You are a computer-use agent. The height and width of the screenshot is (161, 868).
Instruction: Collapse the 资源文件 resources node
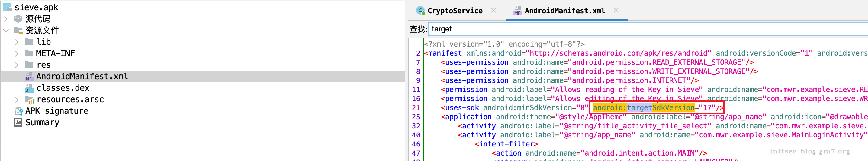(6, 30)
